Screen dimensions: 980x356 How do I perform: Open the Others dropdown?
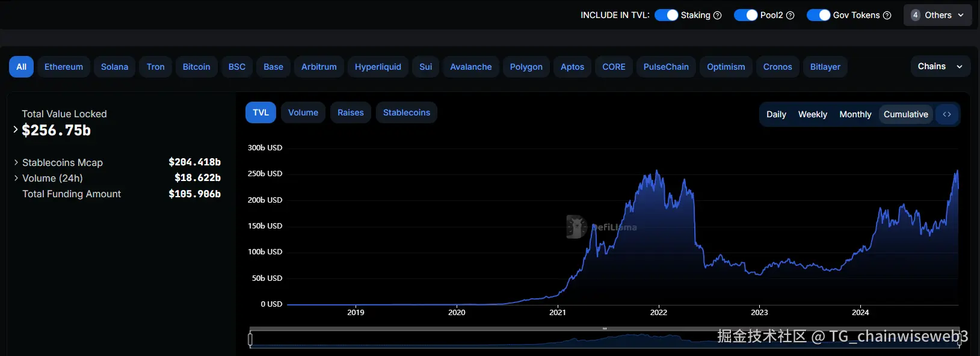pos(937,15)
